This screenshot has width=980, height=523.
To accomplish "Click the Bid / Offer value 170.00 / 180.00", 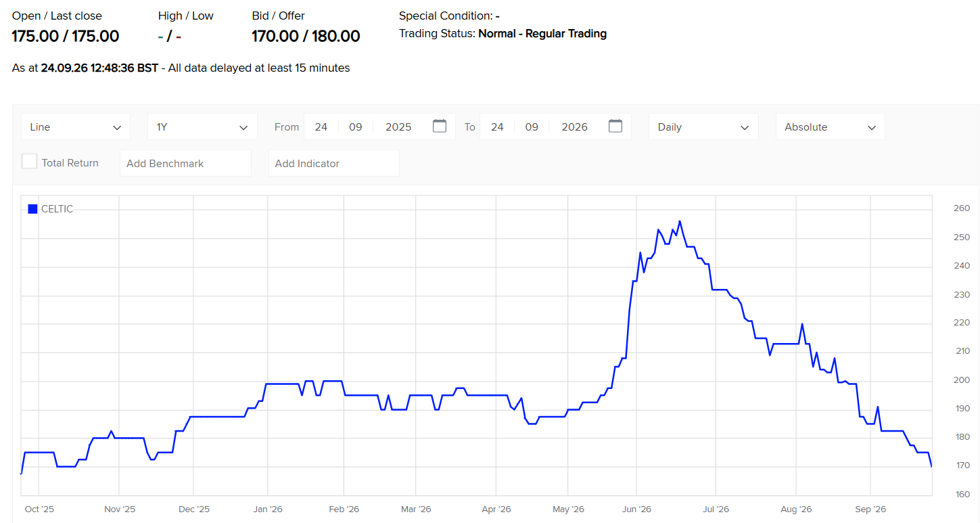I will pyautogui.click(x=306, y=36).
